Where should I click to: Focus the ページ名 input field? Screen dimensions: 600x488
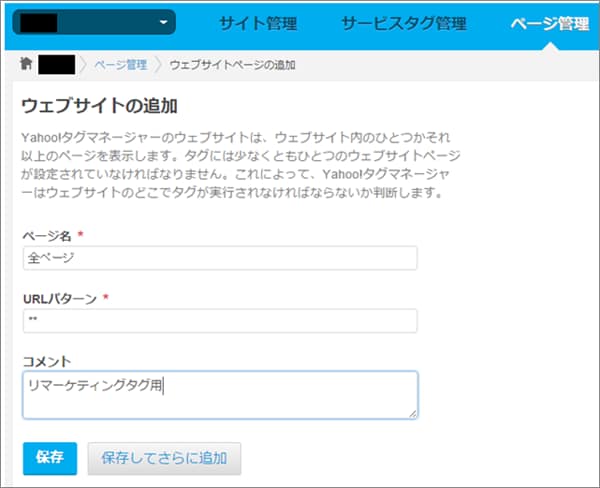tap(219, 258)
